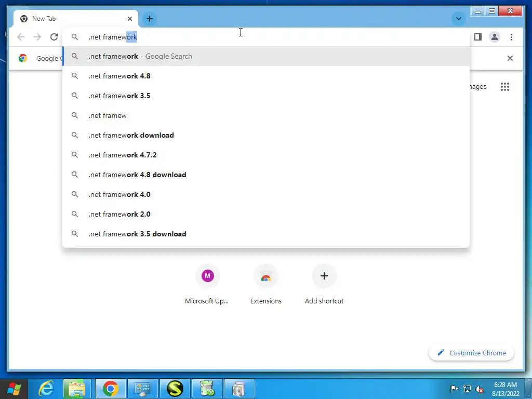532x399 pixels.
Task: Open the green S app on taskbar
Action: (175, 389)
